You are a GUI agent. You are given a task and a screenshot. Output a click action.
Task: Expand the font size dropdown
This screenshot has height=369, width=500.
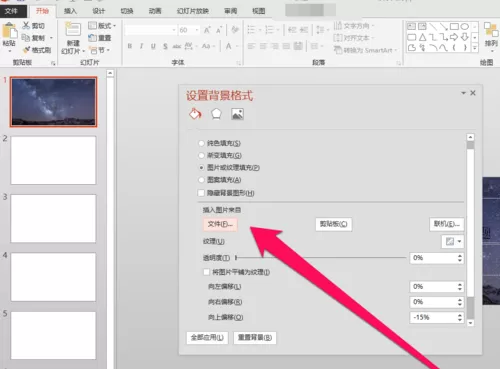click(x=197, y=30)
